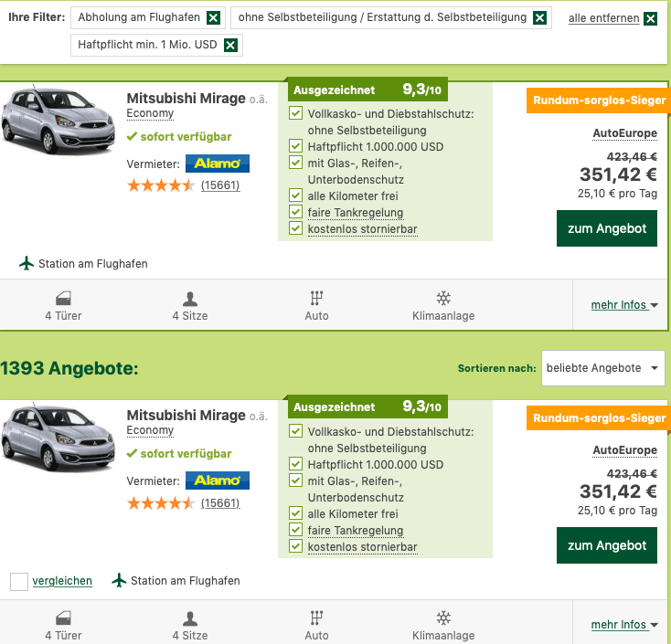Open the 'Sortieren nach' dropdown
The image size is (671, 644).
pos(603,368)
